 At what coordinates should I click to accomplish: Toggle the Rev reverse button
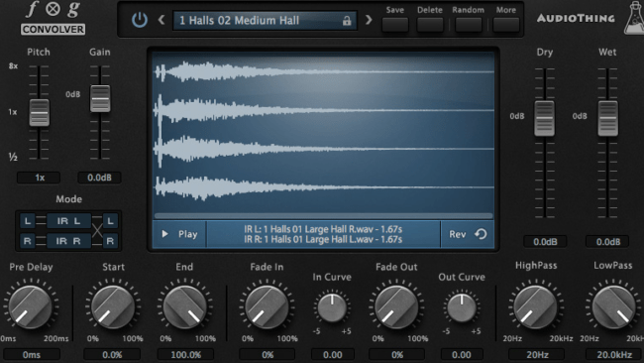pos(468,234)
